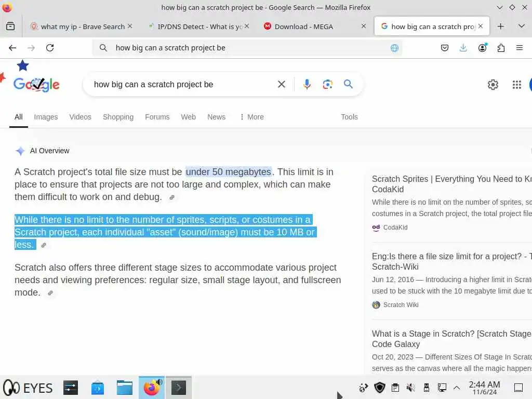Open the Web results tab
The image size is (532, 399).
pos(188,117)
